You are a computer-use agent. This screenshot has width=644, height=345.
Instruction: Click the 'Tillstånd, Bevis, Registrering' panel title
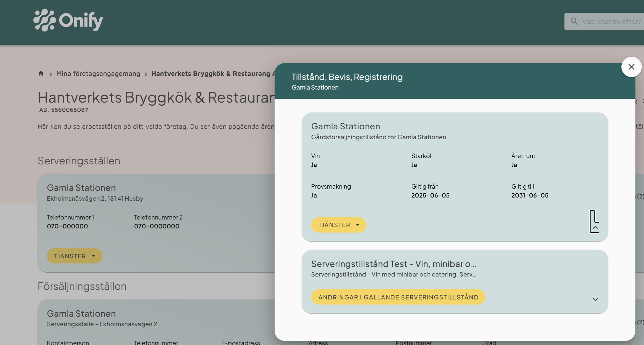(x=347, y=77)
